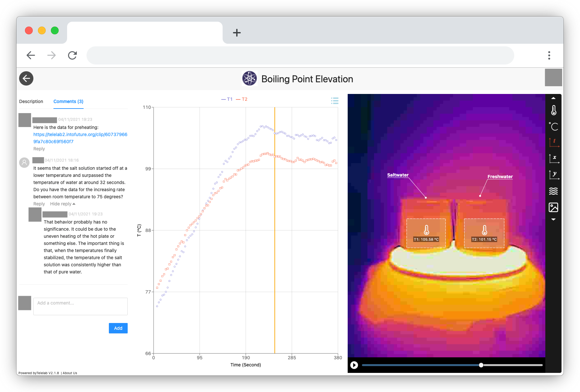580x392 pixels.
Task: Click the orange time cursor line on chart
Action: [x=275, y=230]
